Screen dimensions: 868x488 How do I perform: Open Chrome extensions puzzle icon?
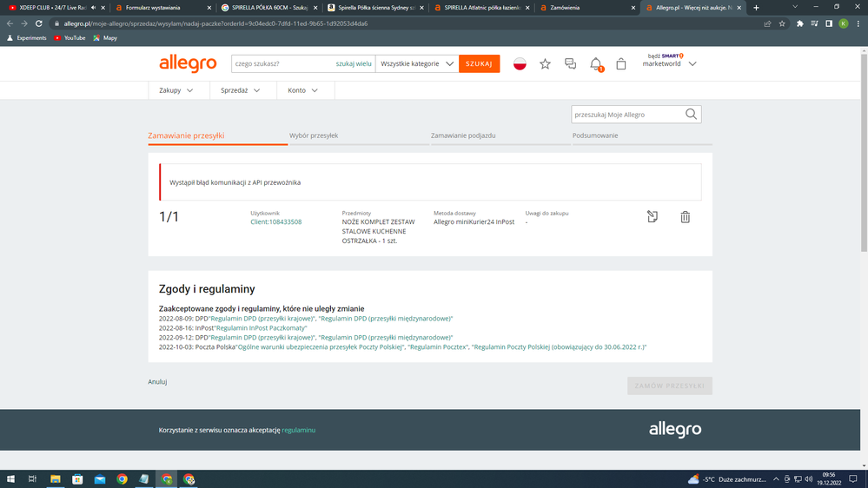tap(800, 23)
